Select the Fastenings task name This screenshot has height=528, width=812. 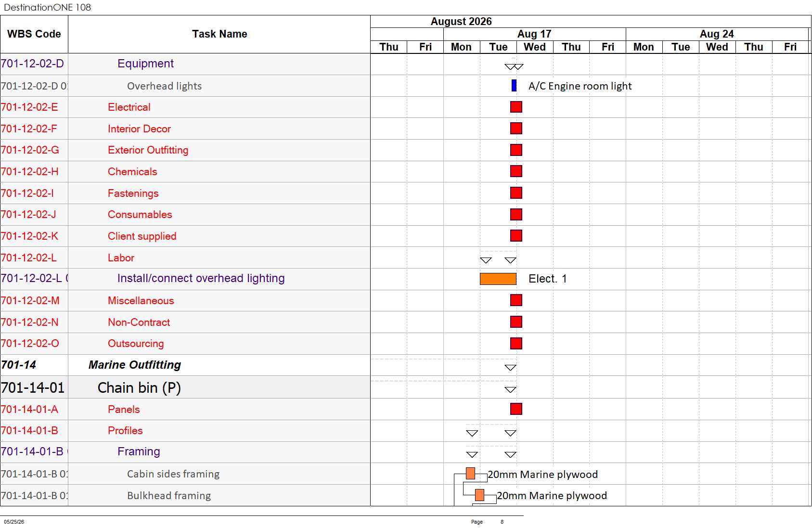click(133, 193)
